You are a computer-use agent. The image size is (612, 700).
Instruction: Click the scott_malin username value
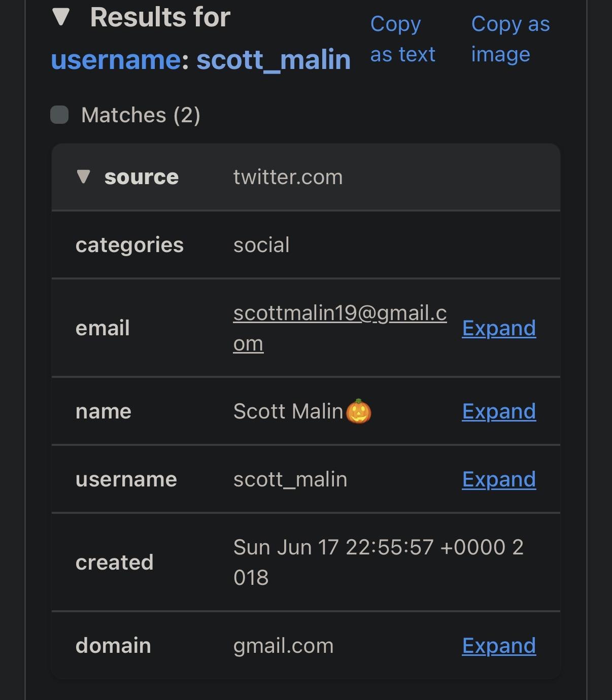pos(290,479)
